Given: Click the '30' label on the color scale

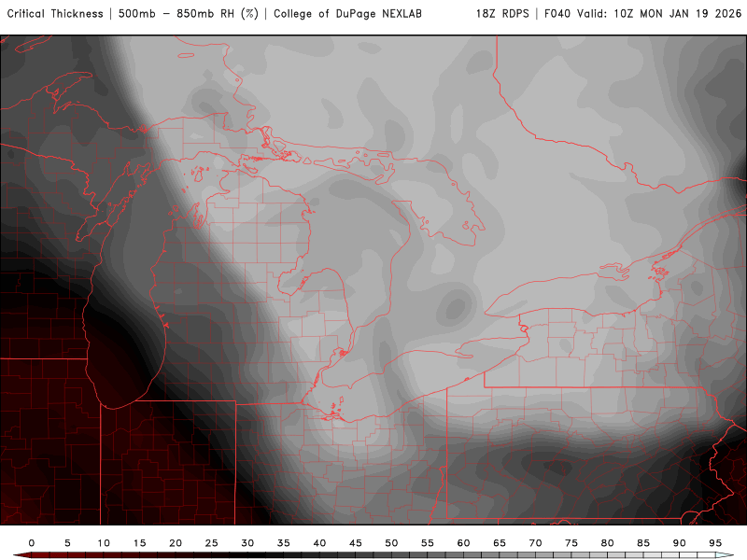Looking at the screenshot, I should point(247,543).
